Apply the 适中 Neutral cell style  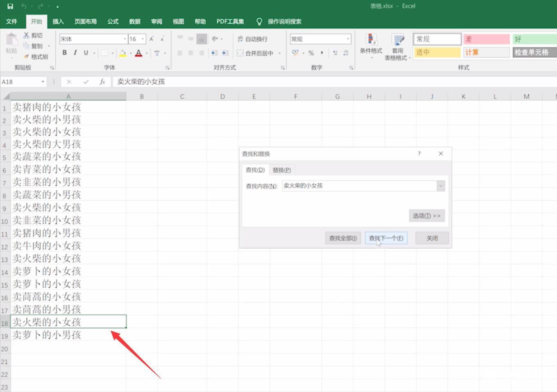pyautogui.click(x=437, y=52)
